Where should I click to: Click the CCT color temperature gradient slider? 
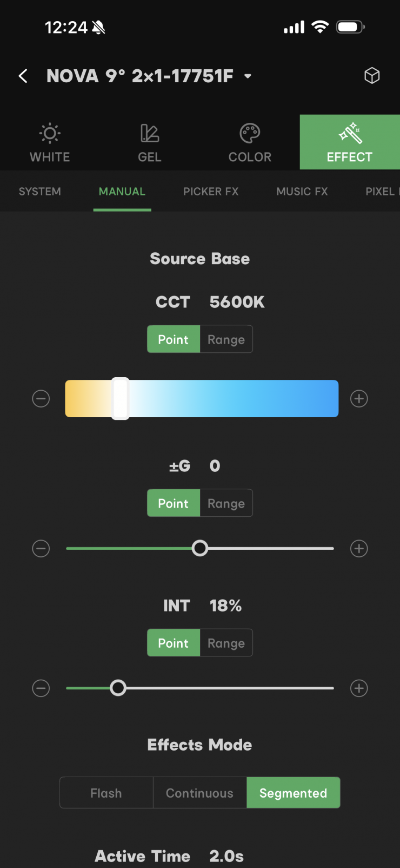point(202,399)
